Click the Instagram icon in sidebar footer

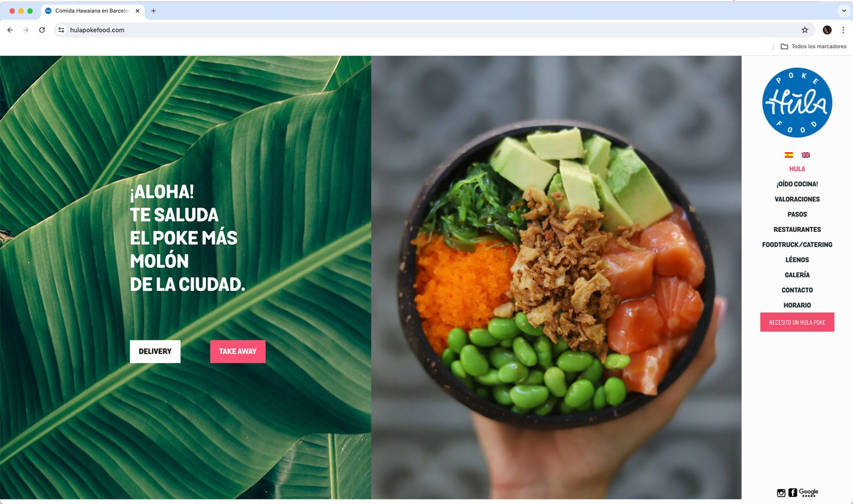click(781, 493)
